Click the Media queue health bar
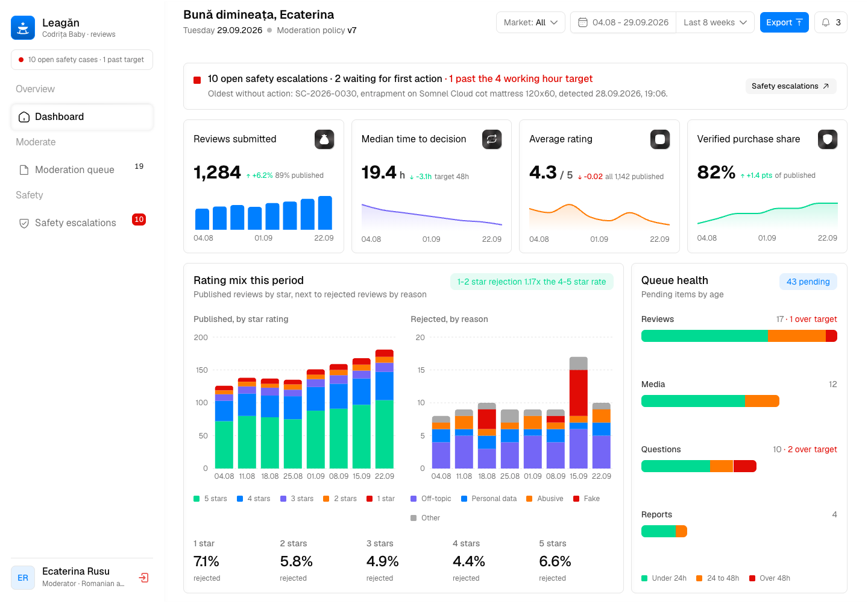 pos(710,401)
